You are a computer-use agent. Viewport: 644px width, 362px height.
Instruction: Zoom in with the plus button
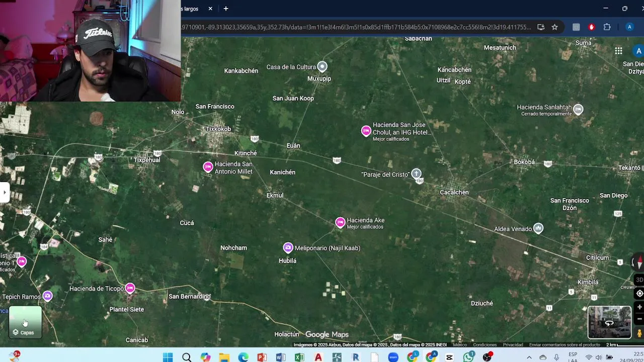639,307
